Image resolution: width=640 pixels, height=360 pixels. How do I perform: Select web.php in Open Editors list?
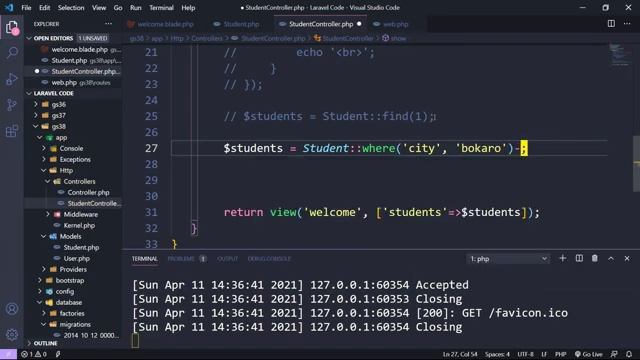[x=73, y=82]
